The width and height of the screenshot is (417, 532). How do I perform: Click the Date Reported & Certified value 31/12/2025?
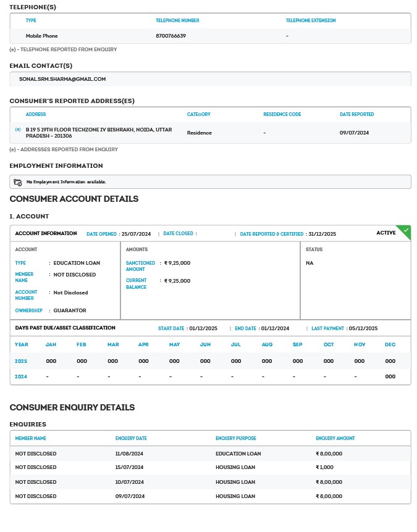[322, 234]
